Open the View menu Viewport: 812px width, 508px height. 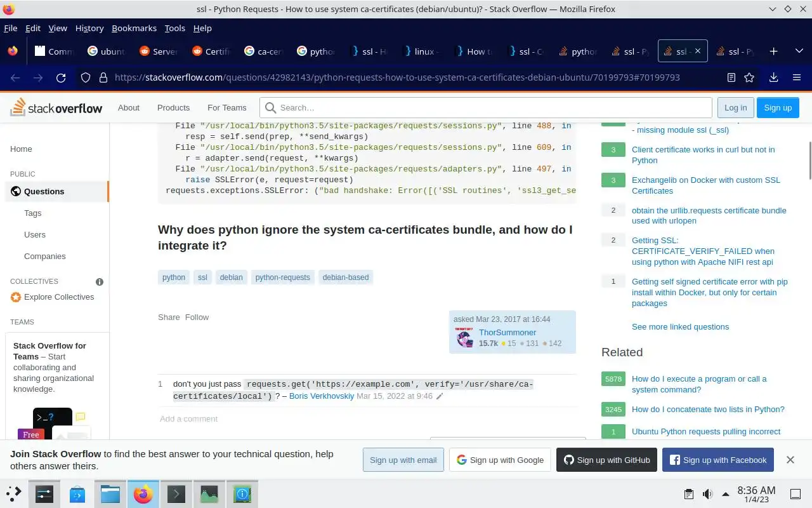[58, 28]
